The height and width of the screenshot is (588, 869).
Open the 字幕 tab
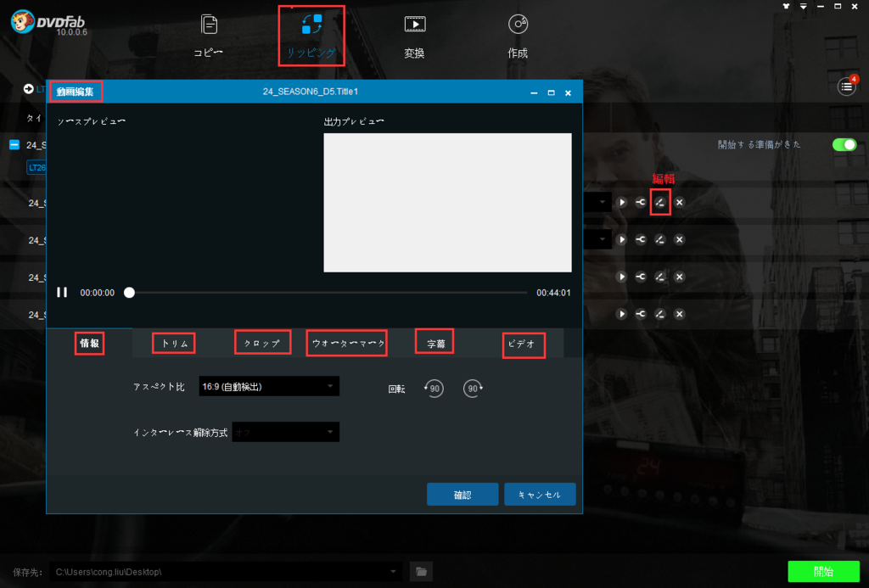pos(435,343)
